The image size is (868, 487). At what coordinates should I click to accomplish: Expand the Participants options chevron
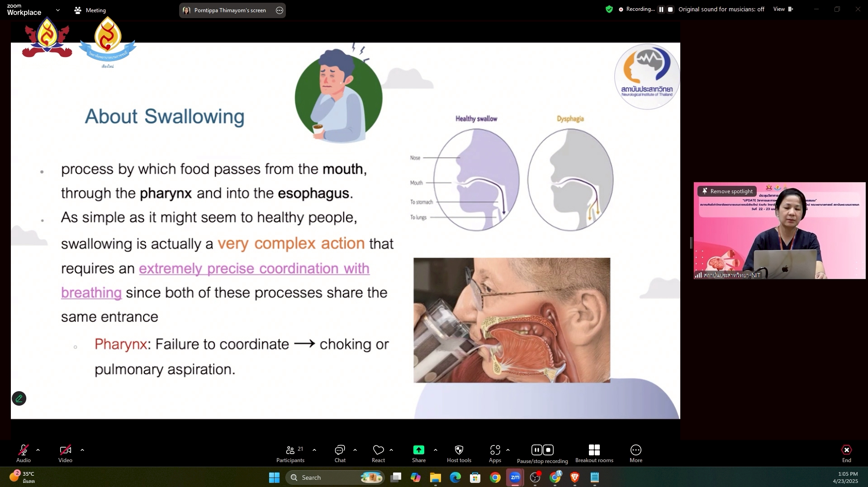(314, 450)
